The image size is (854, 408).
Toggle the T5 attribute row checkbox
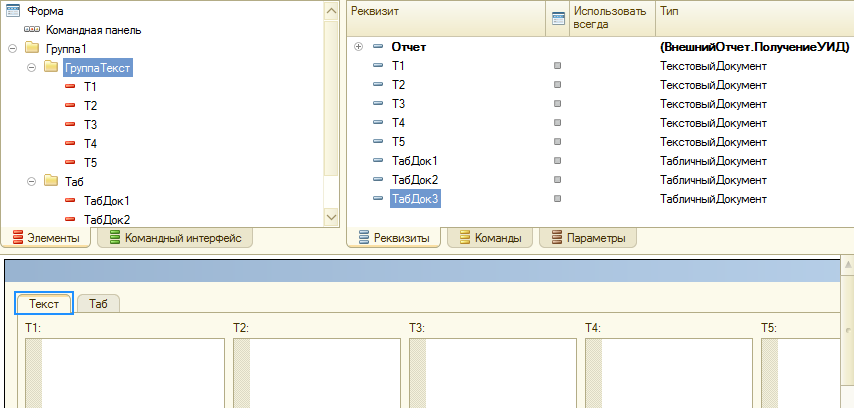click(557, 142)
